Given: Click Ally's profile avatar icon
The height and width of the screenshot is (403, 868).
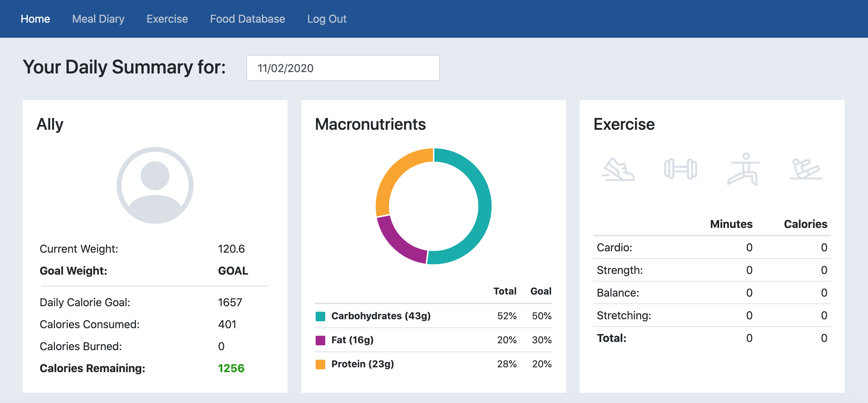Looking at the screenshot, I should coord(155,184).
